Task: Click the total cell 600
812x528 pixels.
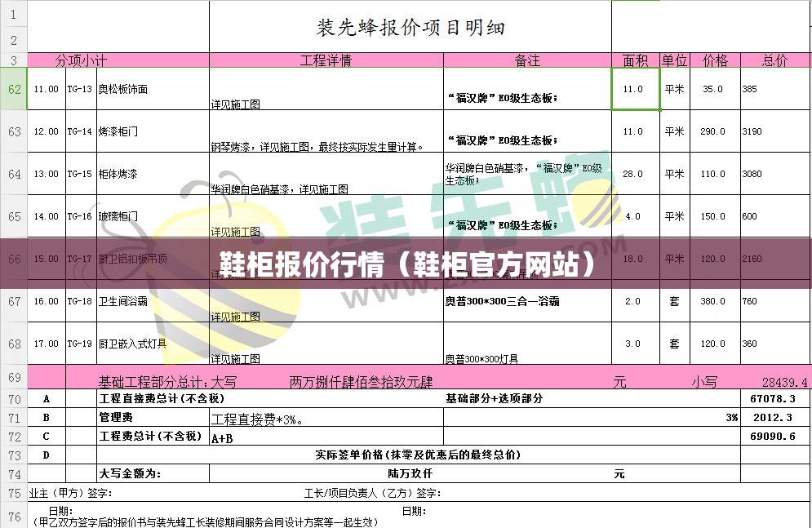Action: (775, 216)
